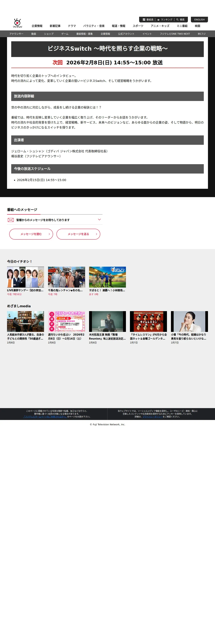Click the あす 0時 airtime text

click(x=94, y=295)
